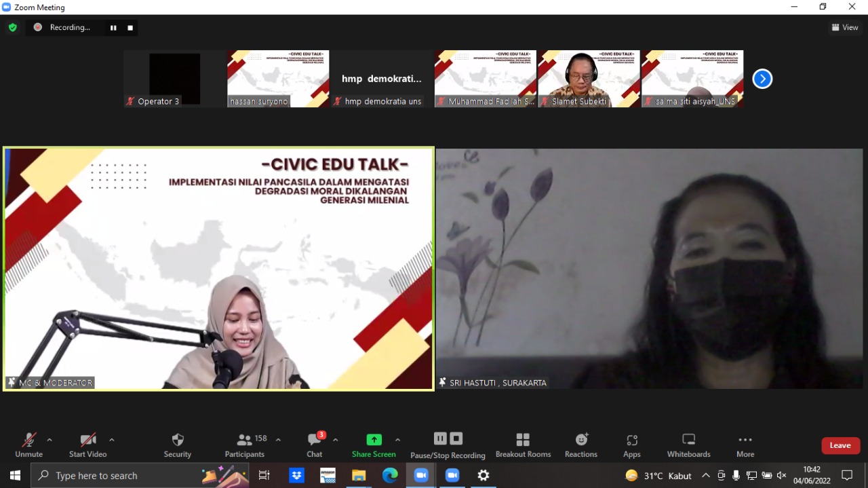Image resolution: width=868 pixels, height=488 pixels.
Task: Click the red Leave button
Action: click(x=840, y=445)
